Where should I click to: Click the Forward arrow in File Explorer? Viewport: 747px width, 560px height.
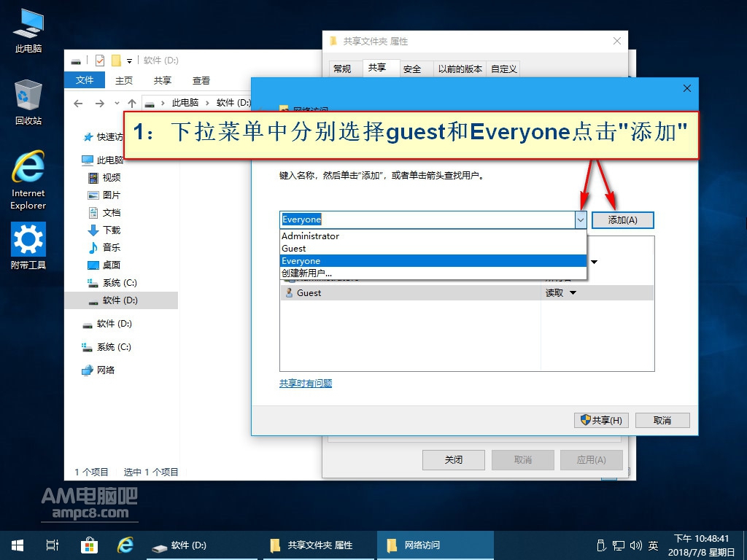99,104
